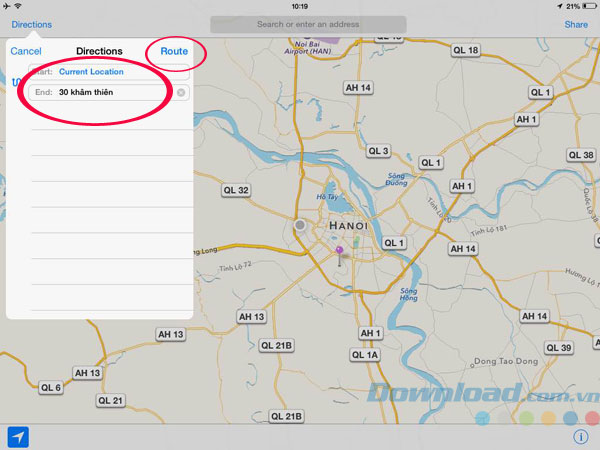Image resolution: width=600 pixels, height=450 pixels.
Task: Tap the QL 39 road shield
Action: pyautogui.click(x=559, y=348)
